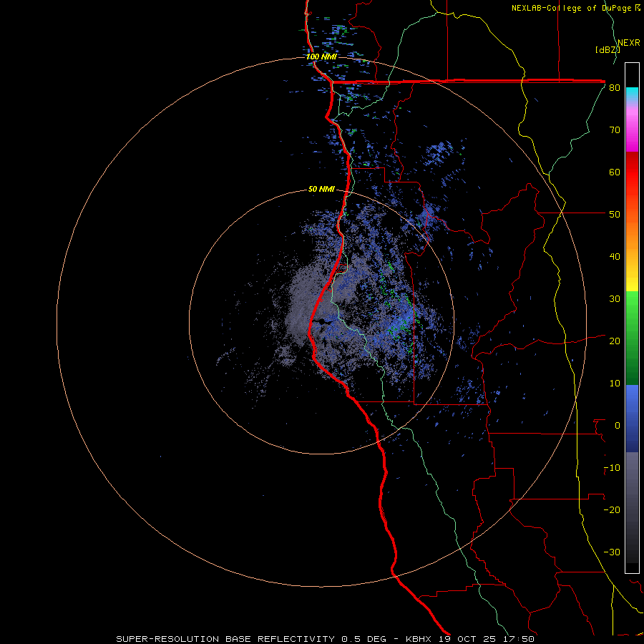644x644 pixels.
Task: Select the 70 value on the dBZ scale
Action: point(615,130)
